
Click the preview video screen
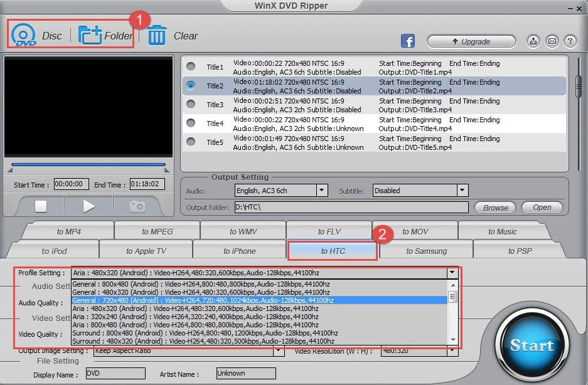(88, 107)
